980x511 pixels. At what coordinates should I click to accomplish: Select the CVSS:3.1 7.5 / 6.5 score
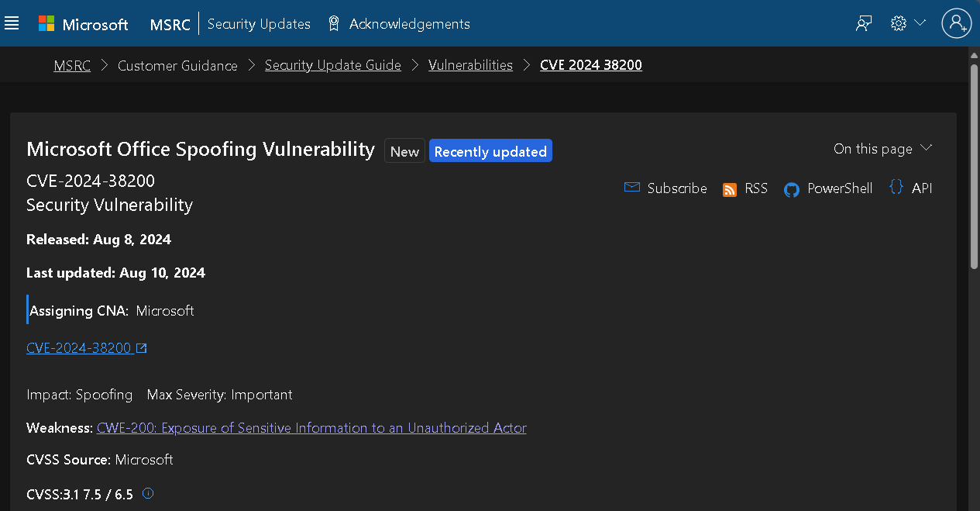click(x=80, y=494)
